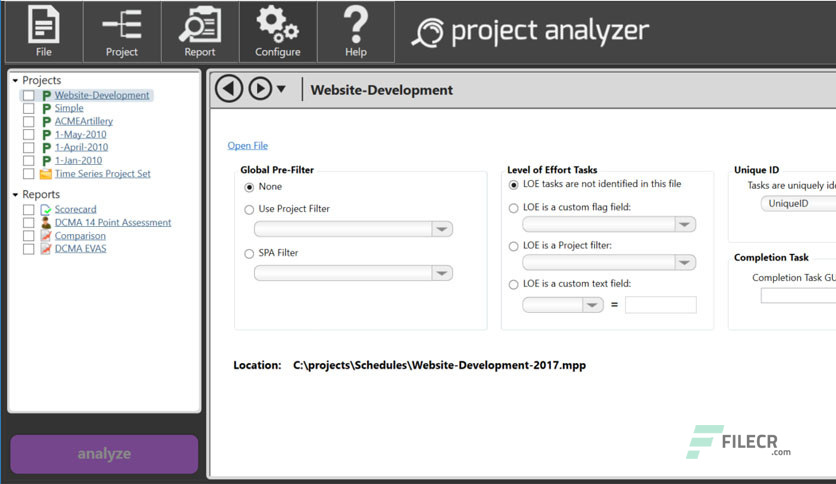Select LOE is a custom text field option

[513, 285]
